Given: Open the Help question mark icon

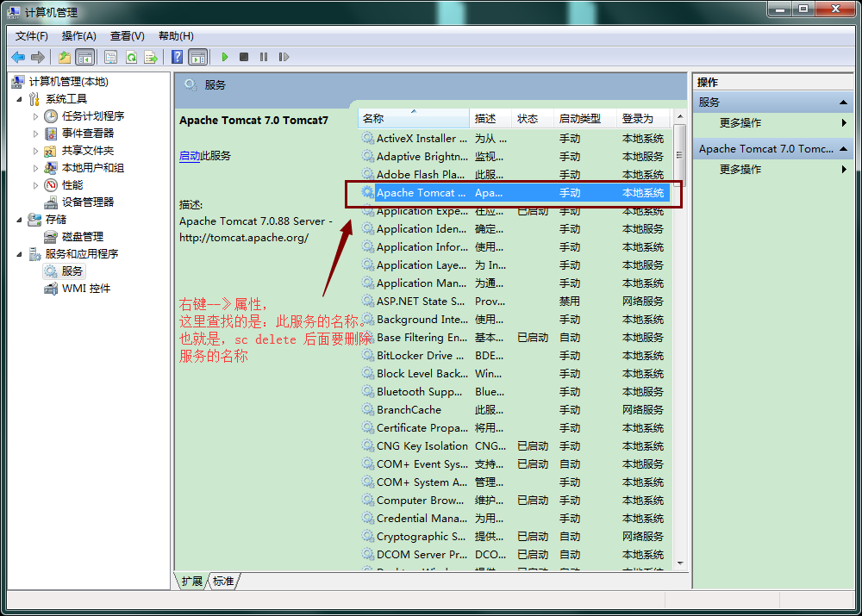Looking at the screenshot, I should pos(177,57).
